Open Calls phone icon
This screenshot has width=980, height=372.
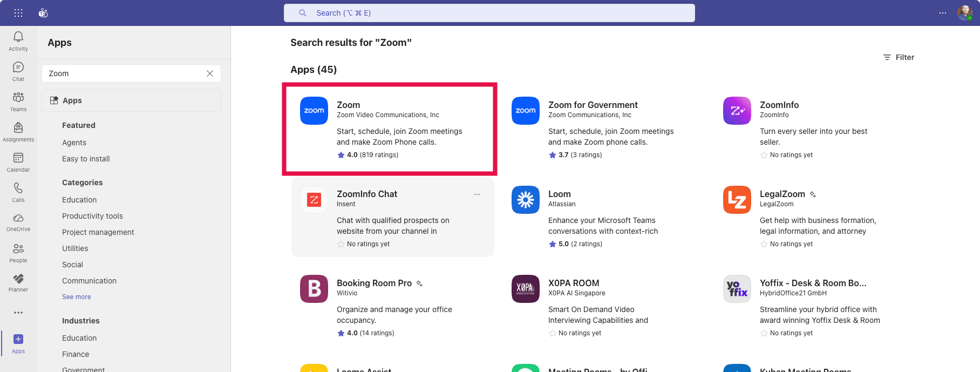[x=18, y=188]
